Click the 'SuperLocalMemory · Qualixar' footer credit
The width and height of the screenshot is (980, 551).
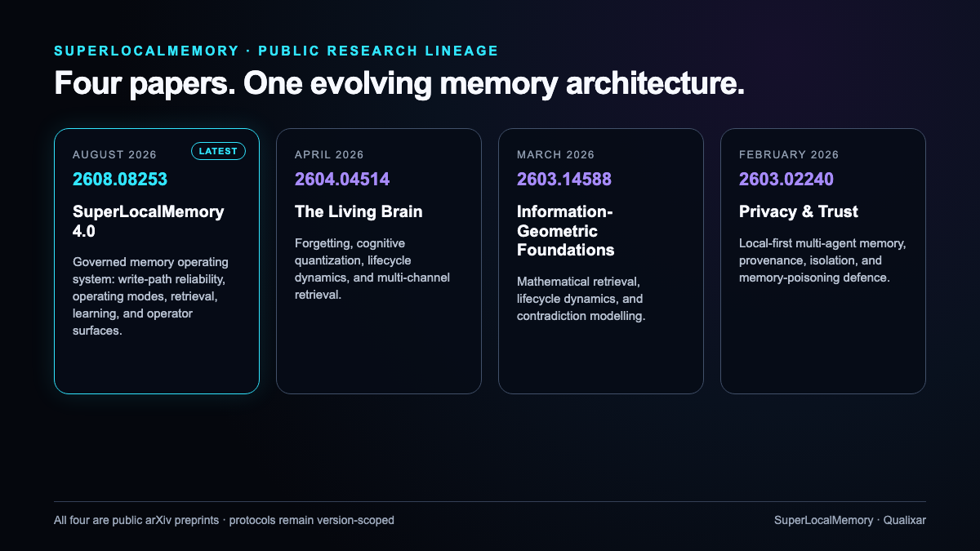pos(850,520)
